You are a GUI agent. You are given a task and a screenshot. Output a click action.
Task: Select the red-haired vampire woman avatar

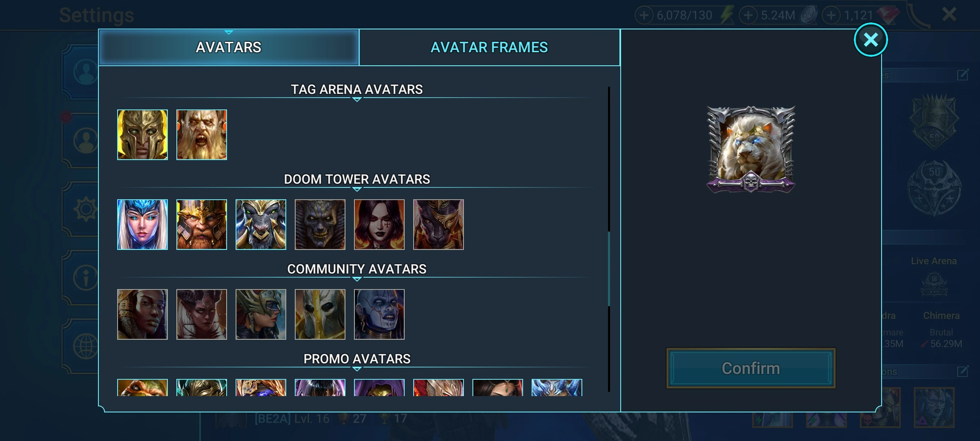click(379, 225)
